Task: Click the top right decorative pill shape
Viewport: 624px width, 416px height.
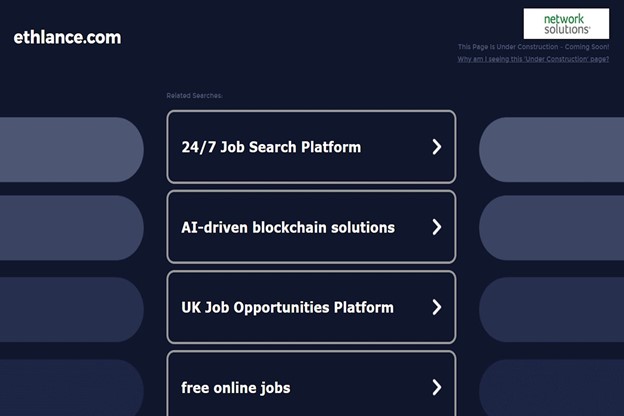Action: tap(552, 150)
